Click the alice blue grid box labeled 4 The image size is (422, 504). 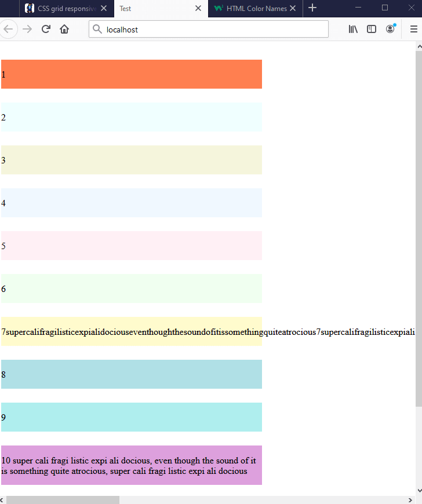[x=131, y=203]
